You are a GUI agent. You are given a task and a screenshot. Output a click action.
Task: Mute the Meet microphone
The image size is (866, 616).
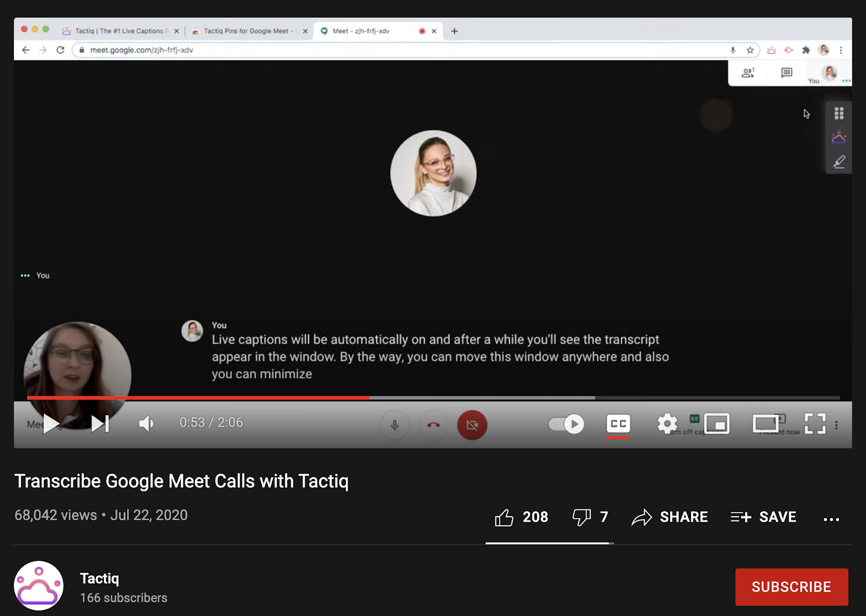[395, 425]
